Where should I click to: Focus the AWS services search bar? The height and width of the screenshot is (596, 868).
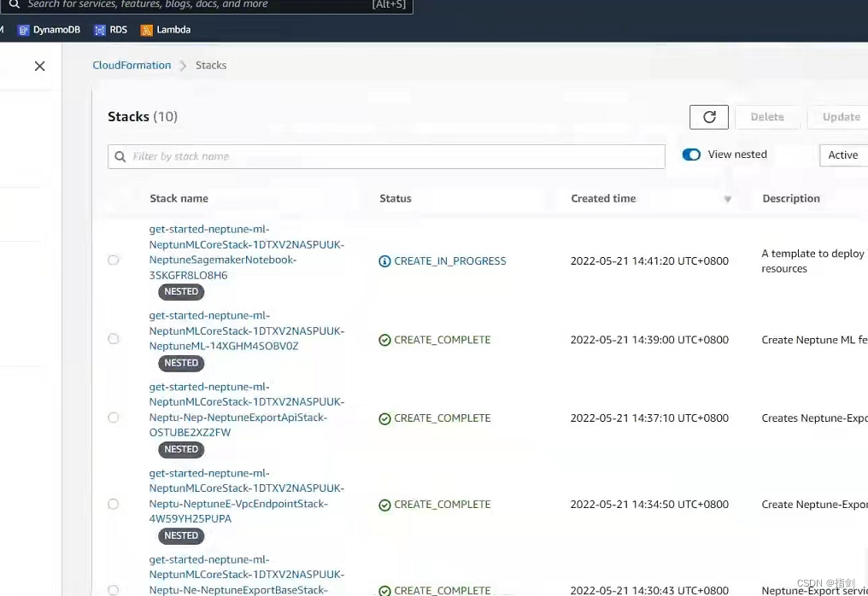point(207,4)
